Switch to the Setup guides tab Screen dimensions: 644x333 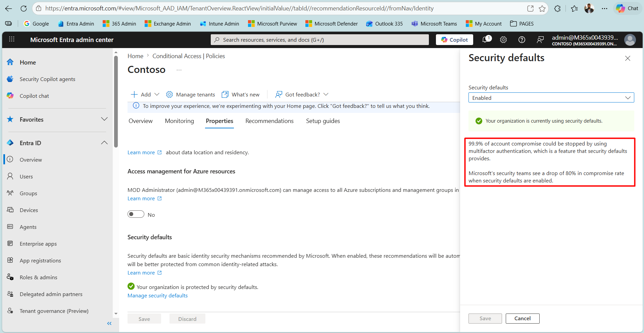point(323,121)
